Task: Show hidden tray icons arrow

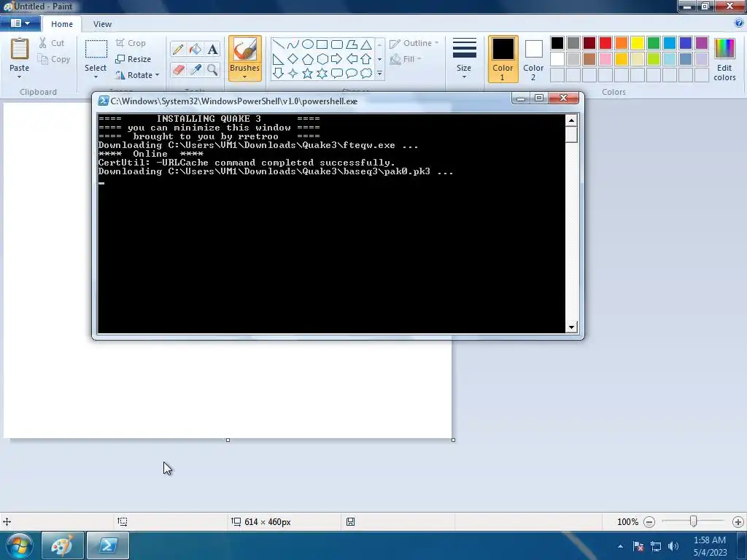Action: point(620,546)
